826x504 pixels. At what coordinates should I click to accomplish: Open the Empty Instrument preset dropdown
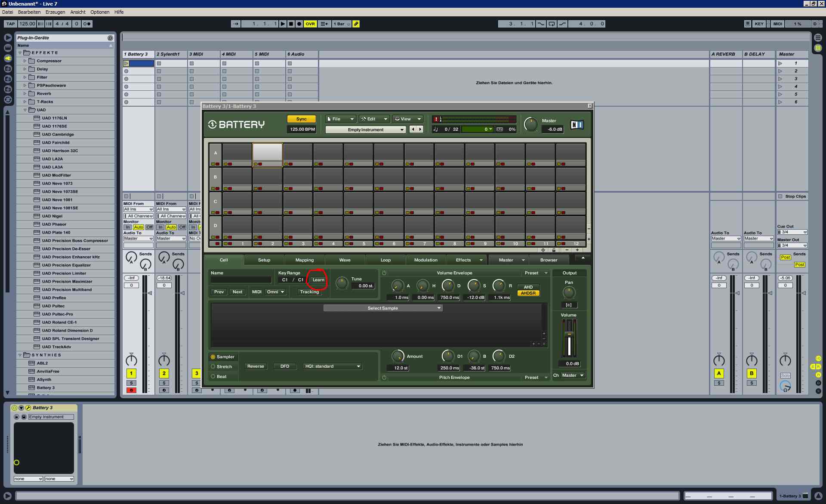pyautogui.click(x=365, y=129)
